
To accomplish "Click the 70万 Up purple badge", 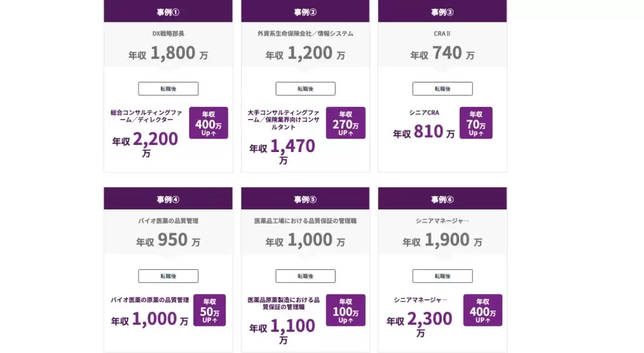I will pos(476,123).
